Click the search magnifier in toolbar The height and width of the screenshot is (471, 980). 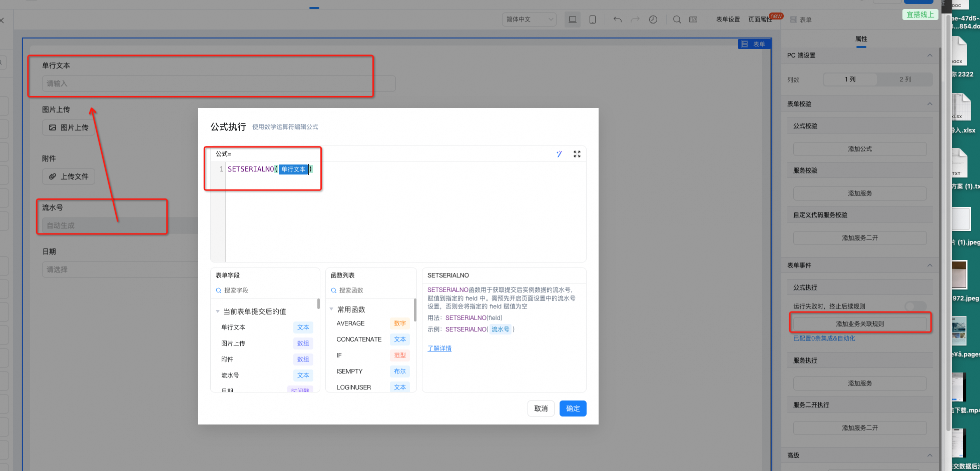[677, 19]
